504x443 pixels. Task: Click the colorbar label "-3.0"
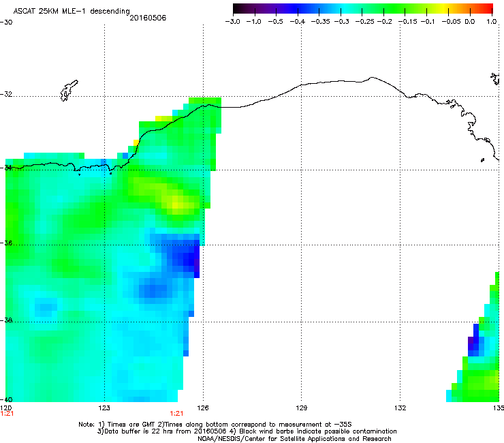click(x=232, y=22)
